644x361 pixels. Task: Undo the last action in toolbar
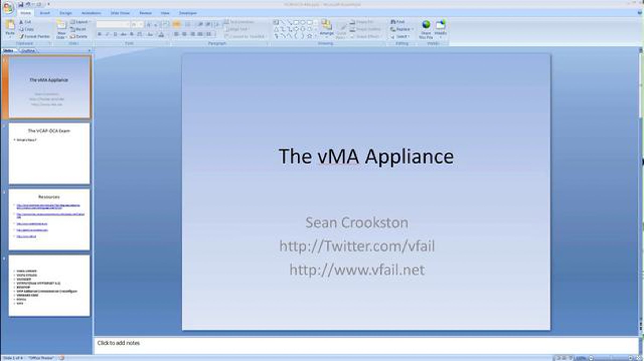coord(28,4)
